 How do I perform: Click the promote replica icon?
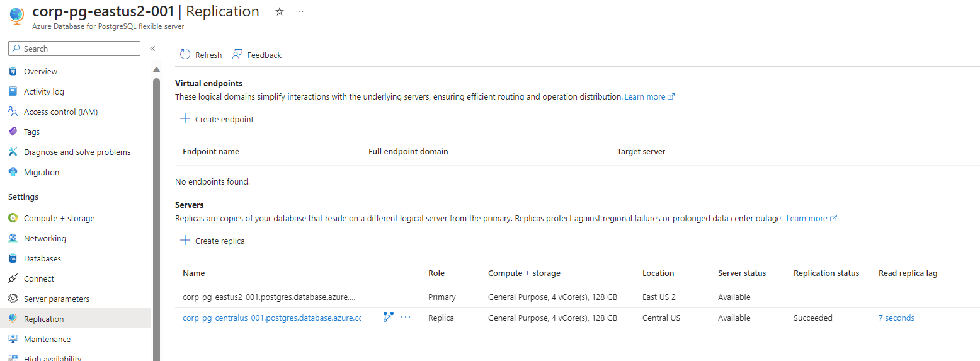click(388, 318)
